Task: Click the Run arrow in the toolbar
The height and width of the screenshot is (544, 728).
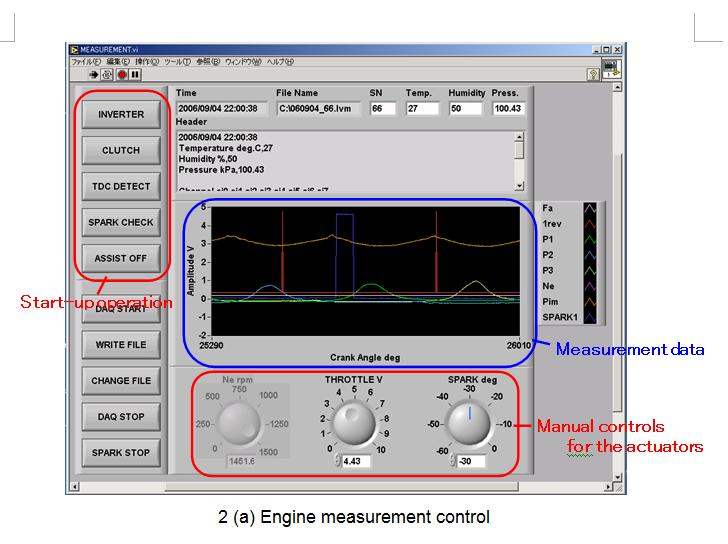Action: [x=93, y=74]
